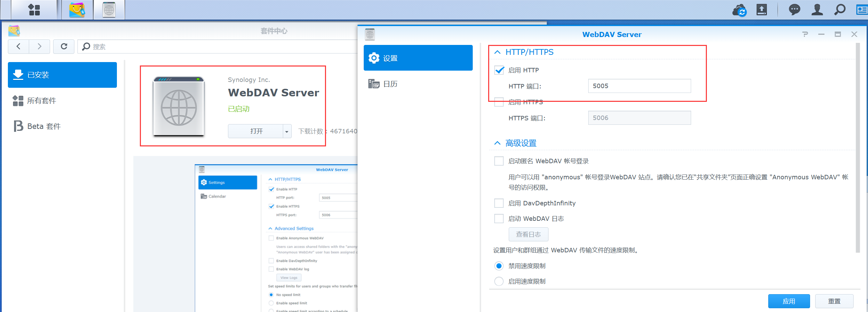Open 所有套件 in Package Center sidebar

pyautogui.click(x=41, y=100)
